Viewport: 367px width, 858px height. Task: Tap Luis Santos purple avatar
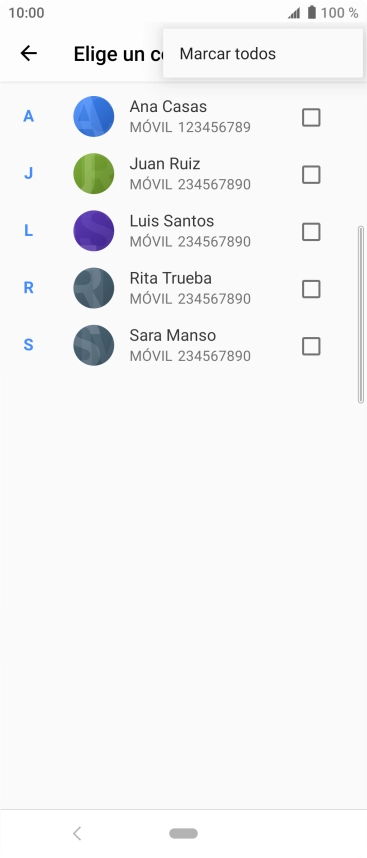94,231
